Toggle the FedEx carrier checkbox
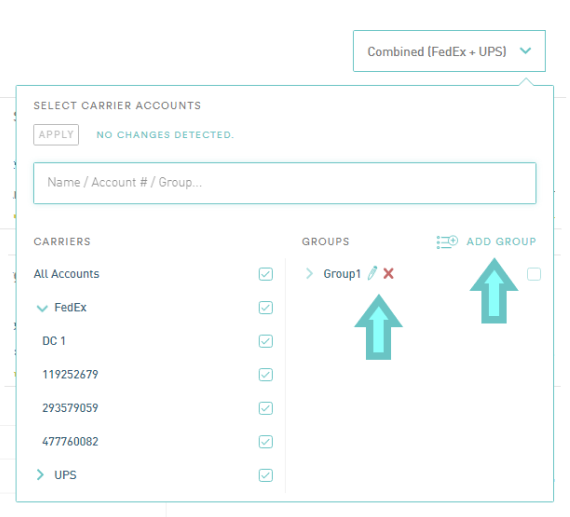Image resolution: width=570 pixels, height=517 pixels. pyautogui.click(x=266, y=308)
